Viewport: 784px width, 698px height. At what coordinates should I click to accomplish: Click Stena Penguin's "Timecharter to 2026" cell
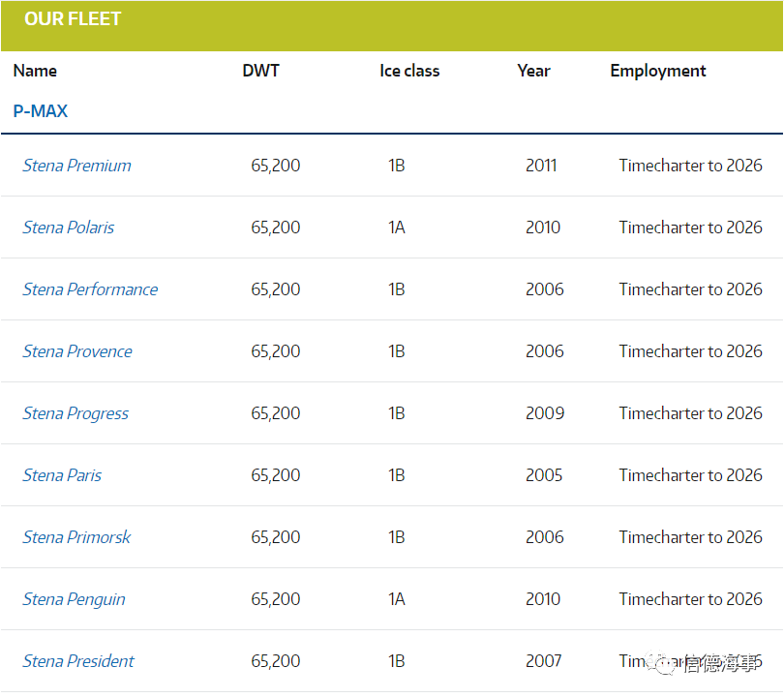pyautogui.click(x=690, y=599)
